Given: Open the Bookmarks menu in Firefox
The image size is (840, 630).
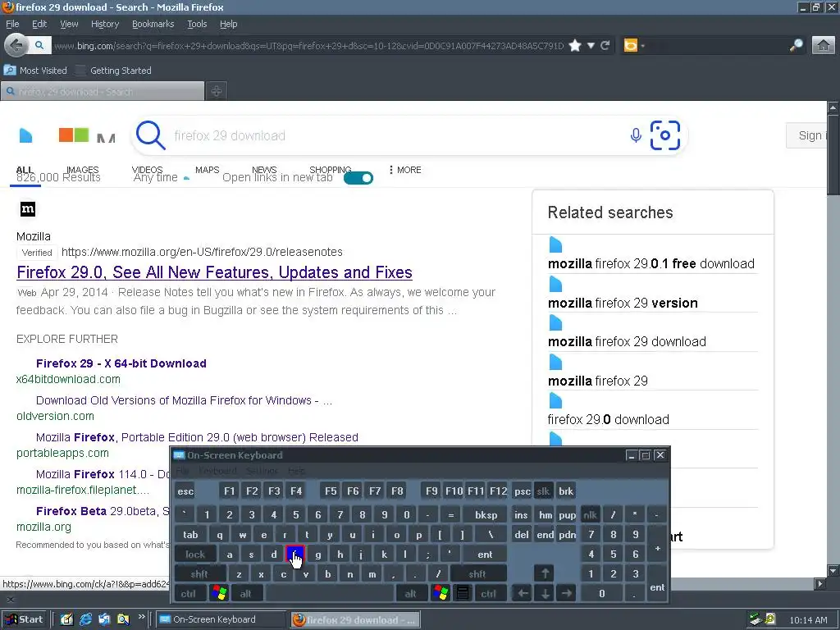Looking at the screenshot, I should (x=153, y=24).
